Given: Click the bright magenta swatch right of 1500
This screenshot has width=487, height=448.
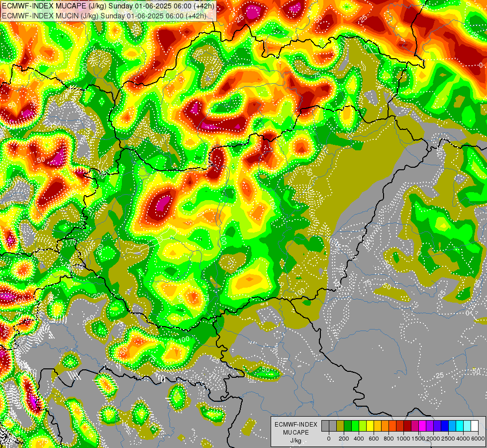Looking at the screenshot, I should (423, 426).
